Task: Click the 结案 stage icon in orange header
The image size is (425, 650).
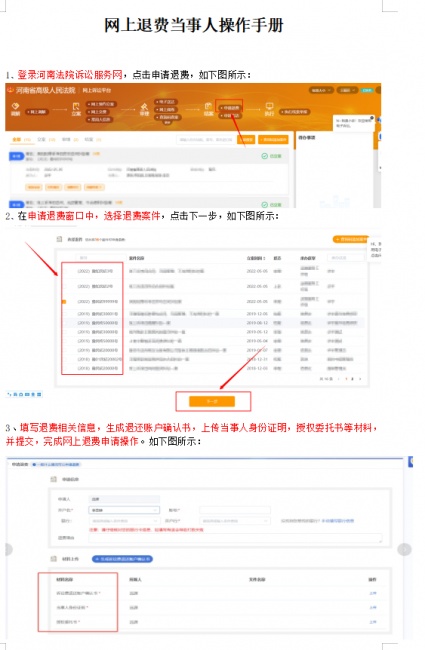Action: point(208,107)
